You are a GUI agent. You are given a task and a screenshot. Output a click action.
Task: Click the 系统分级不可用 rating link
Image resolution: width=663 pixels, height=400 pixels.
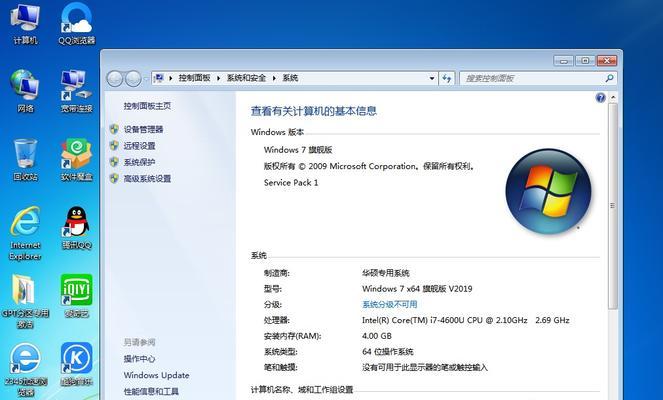tap(389, 304)
